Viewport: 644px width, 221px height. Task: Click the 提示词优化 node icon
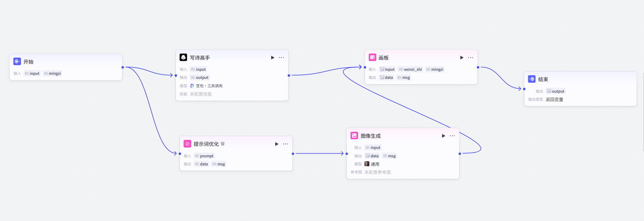[187, 144]
